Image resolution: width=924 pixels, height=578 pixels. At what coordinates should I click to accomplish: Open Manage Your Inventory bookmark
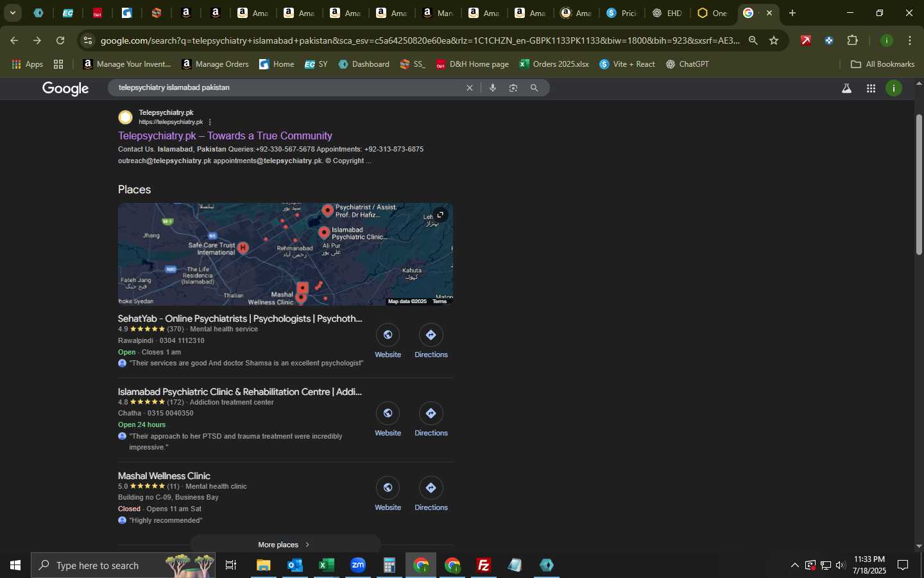coord(127,64)
